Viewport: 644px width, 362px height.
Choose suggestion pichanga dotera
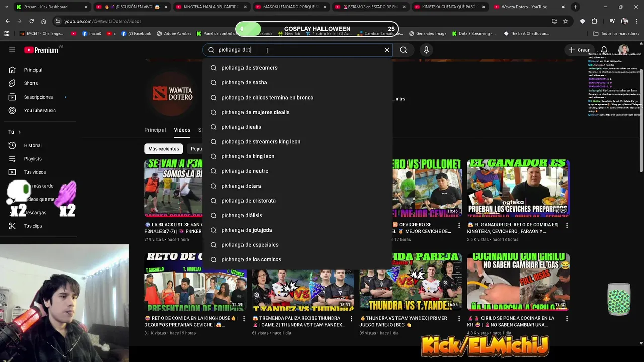297,186
